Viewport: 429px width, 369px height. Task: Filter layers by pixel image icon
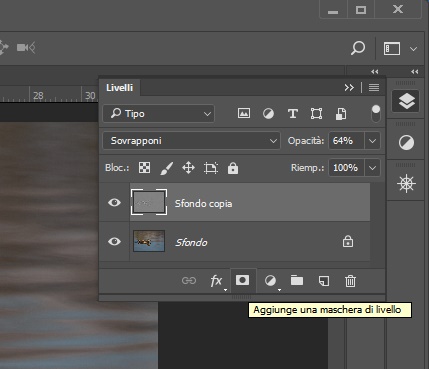[244, 114]
